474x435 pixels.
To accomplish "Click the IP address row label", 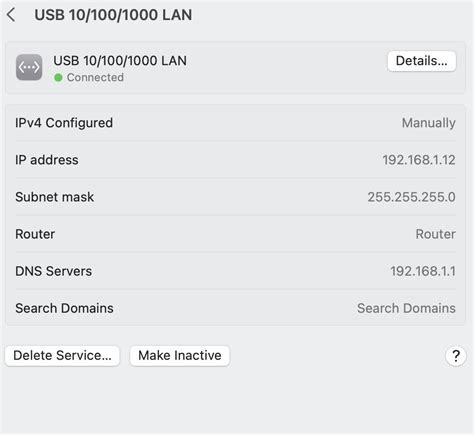I will [47, 160].
